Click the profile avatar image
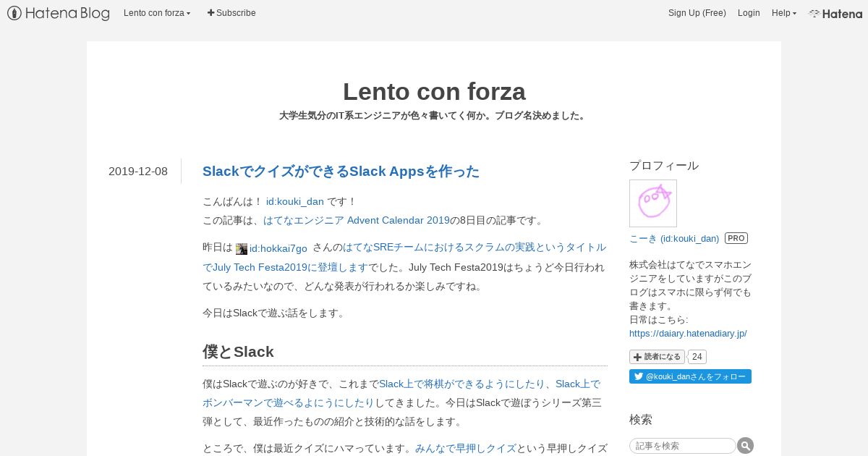Viewport: 868px width, 456px height. tap(653, 203)
